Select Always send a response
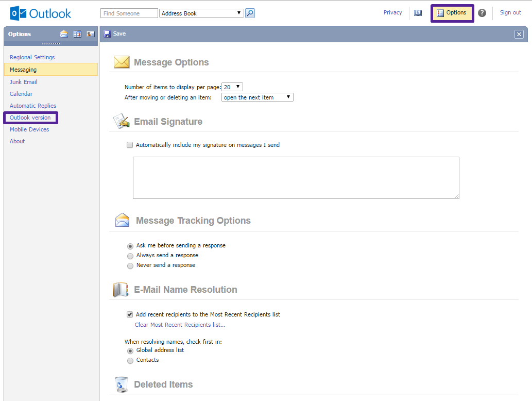 [130, 256]
